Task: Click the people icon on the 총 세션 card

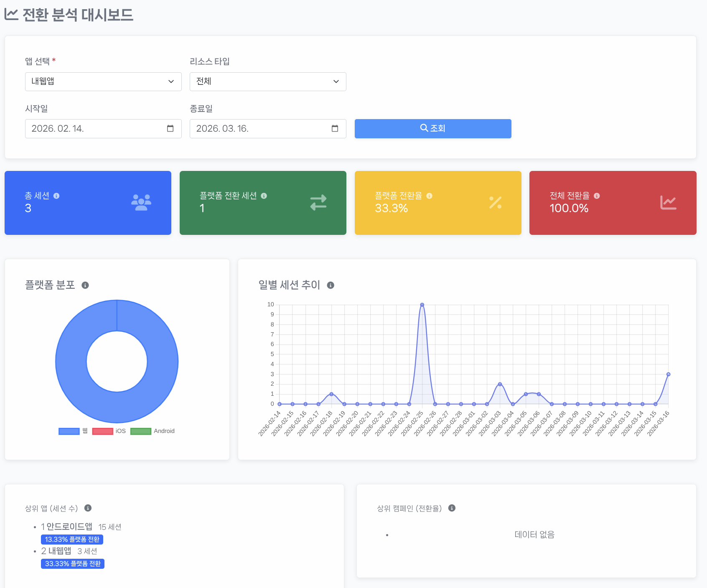Action: pos(141,203)
